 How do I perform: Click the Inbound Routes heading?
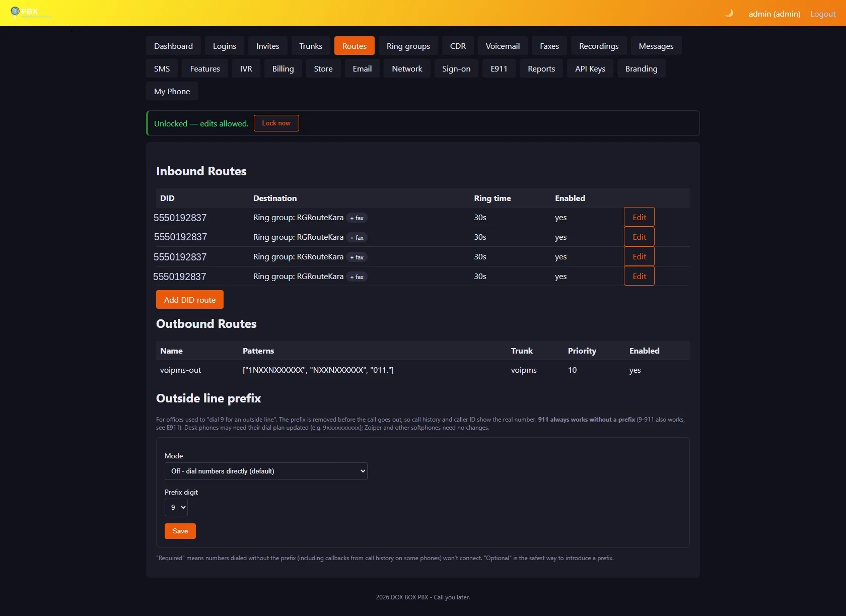tap(201, 171)
